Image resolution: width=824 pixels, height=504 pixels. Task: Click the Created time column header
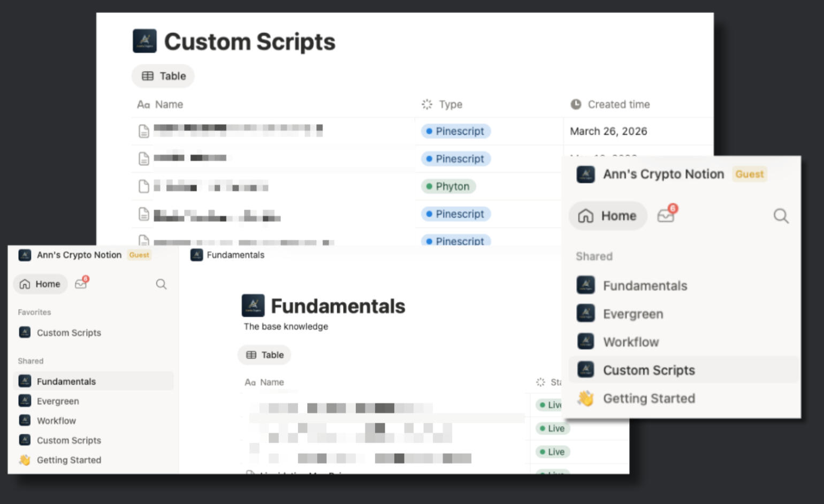click(610, 104)
